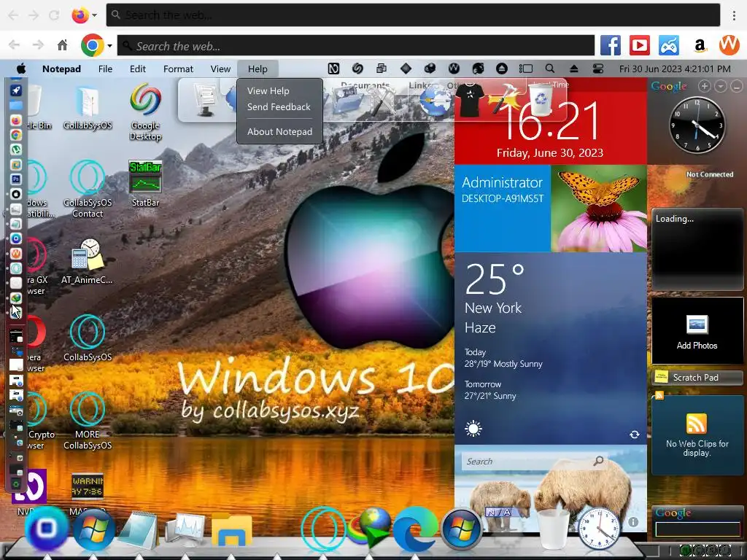Screen dimensions: 747x560
Task: Click the sun icon on weather tile
Action: click(x=473, y=429)
